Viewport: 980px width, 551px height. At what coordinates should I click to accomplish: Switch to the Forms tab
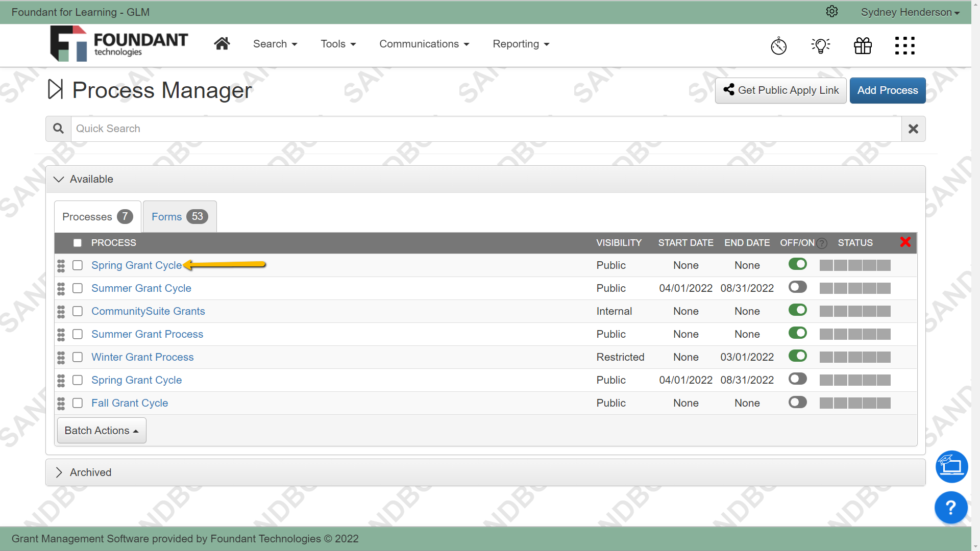tap(179, 217)
